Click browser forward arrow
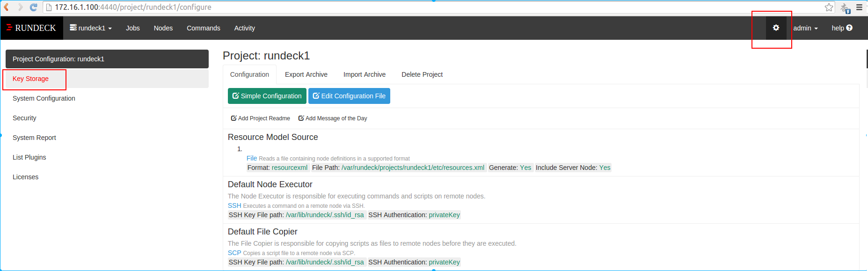 [20, 7]
